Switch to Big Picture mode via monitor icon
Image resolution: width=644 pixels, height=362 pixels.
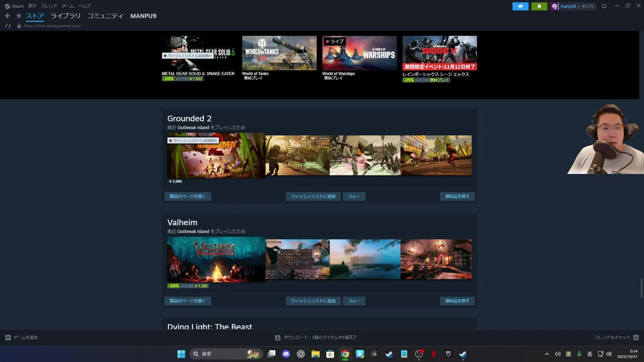pos(604,6)
